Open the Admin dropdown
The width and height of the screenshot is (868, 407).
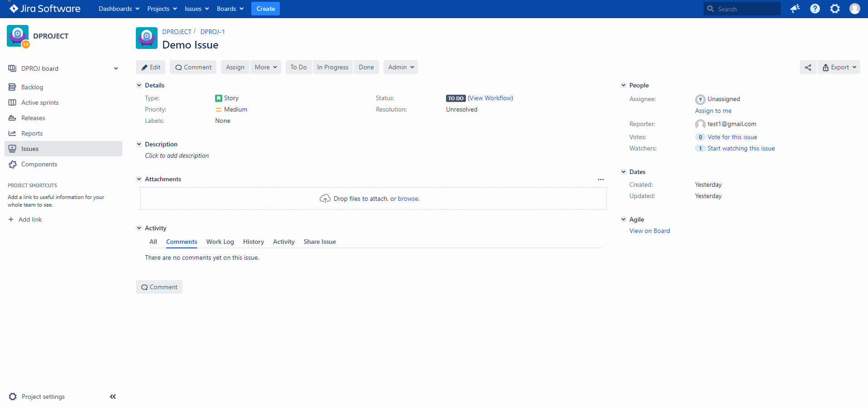point(401,67)
